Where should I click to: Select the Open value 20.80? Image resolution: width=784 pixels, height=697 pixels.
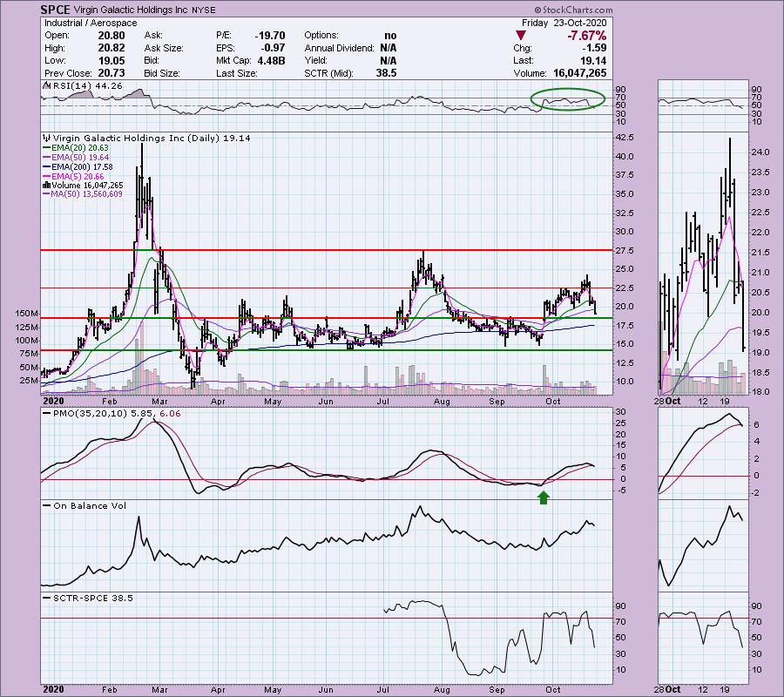(x=112, y=36)
